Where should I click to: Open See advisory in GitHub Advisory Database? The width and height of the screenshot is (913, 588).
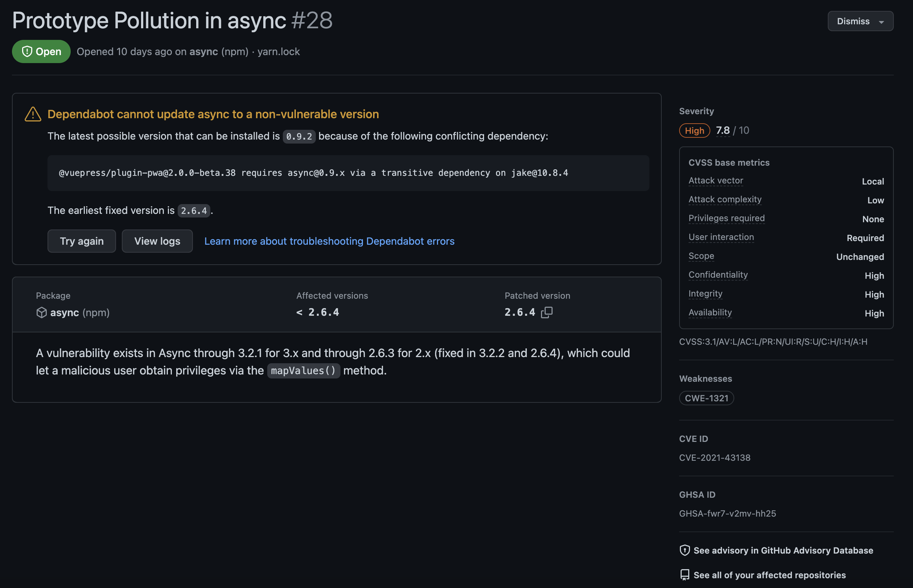pos(783,550)
